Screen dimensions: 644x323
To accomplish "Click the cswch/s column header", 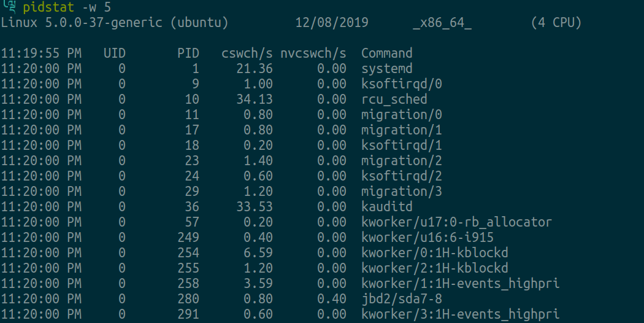I will pyautogui.click(x=247, y=53).
